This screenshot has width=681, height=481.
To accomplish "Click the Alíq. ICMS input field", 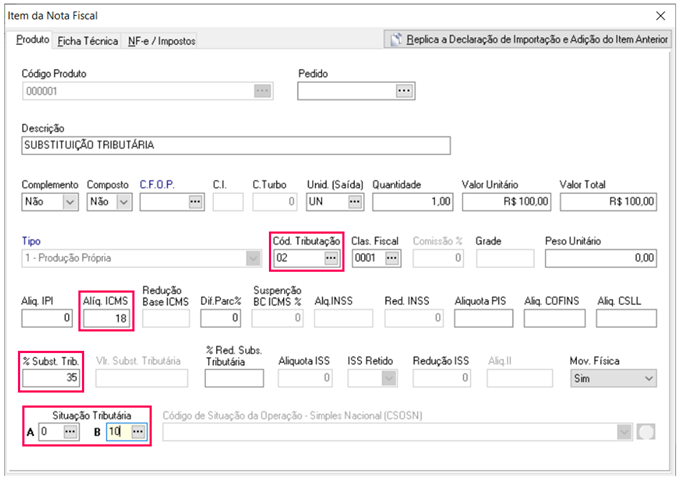I will pos(106,318).
